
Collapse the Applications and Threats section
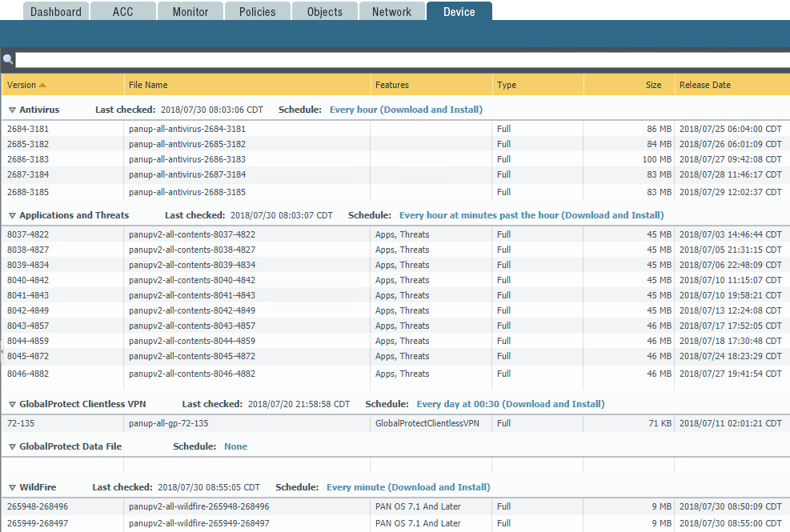tap(11, 214)
